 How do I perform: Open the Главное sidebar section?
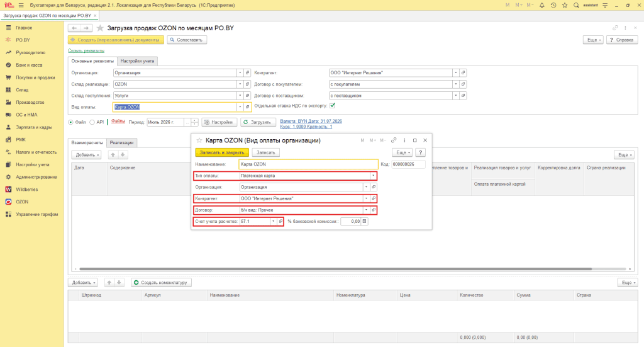click(24, 28)
